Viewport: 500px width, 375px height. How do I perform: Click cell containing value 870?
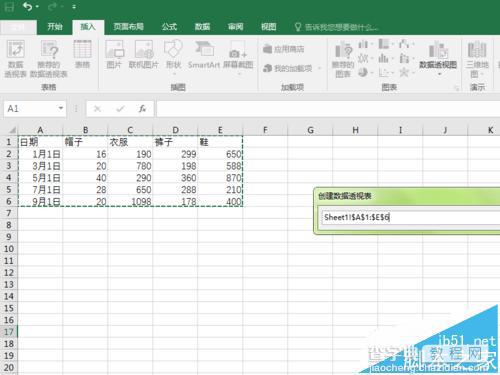click(220, 178)
